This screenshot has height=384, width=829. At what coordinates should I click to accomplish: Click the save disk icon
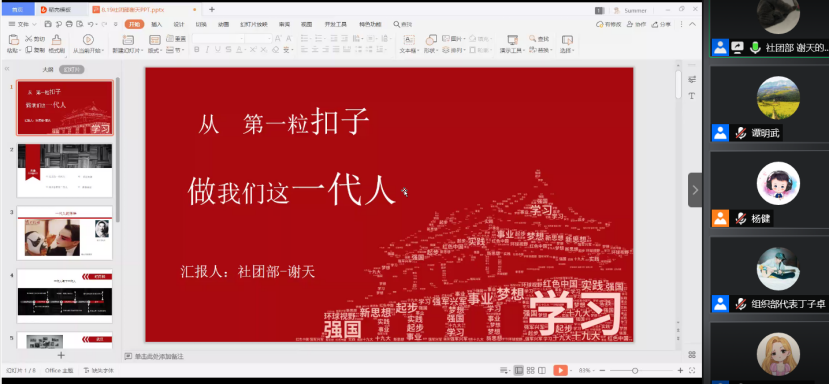point(48,24)
